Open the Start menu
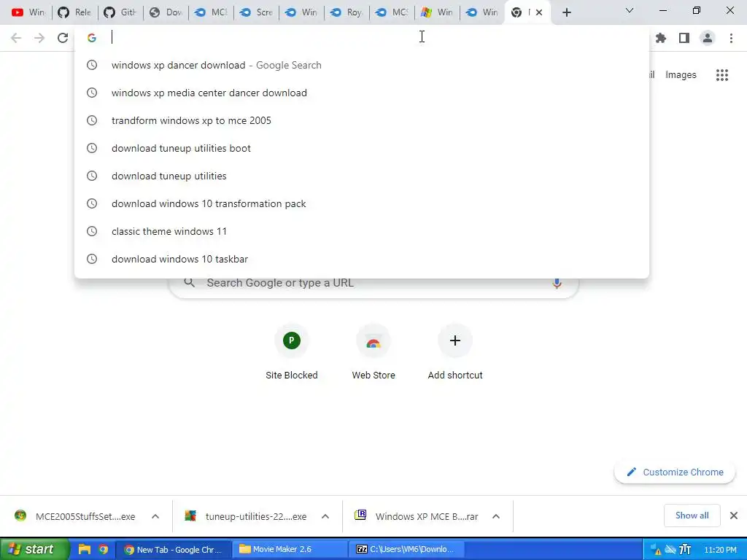 [x=34, y=549]
